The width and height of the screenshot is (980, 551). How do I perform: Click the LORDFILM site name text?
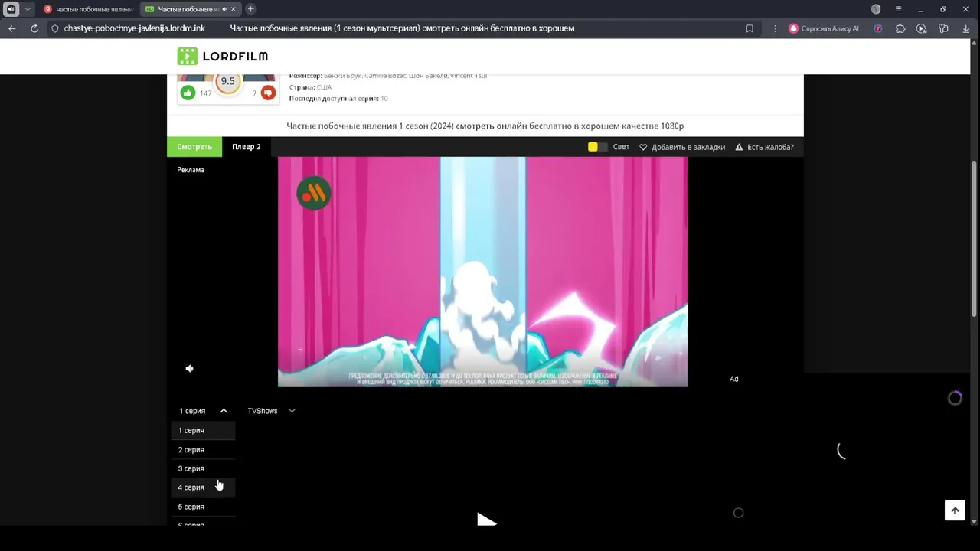click(x=235, y=56)
